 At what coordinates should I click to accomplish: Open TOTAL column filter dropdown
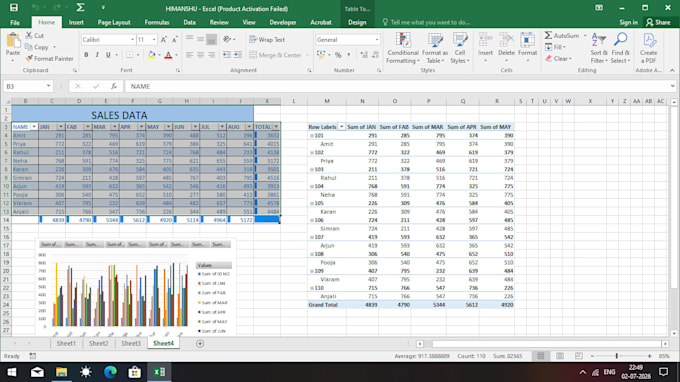[x=276, y=127]
